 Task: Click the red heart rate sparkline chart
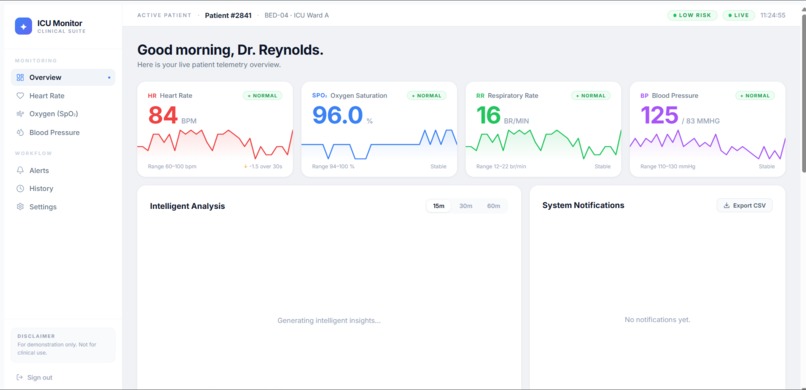(x=215, y=144)
